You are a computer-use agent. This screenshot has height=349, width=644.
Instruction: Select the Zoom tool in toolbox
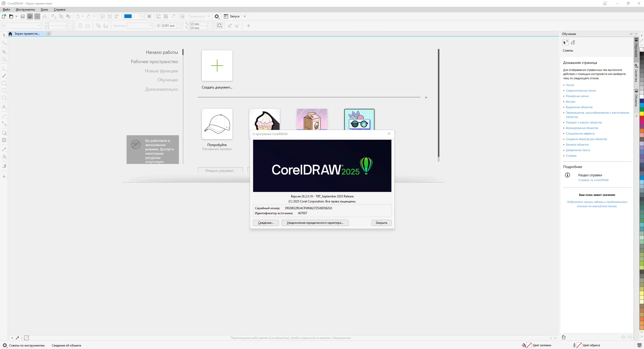point(4,59)
